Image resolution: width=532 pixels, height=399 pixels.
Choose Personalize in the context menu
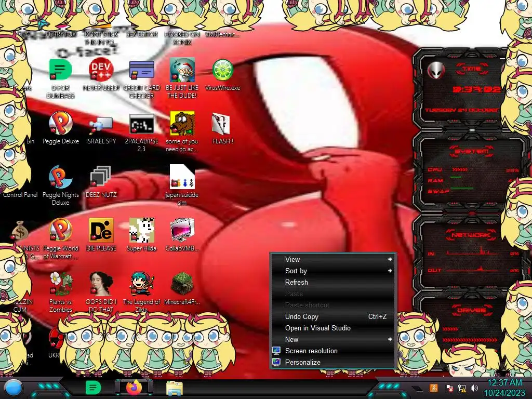(x=333, y=362)
